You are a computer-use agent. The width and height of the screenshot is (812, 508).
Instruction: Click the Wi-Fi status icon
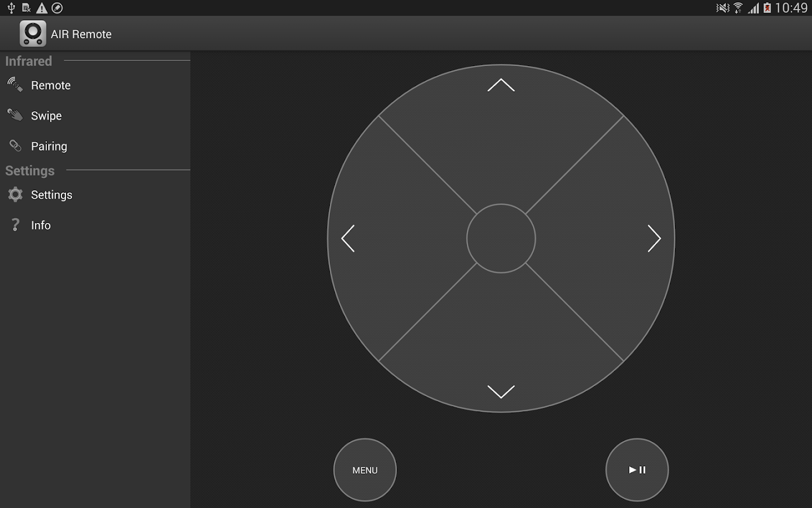738,8
